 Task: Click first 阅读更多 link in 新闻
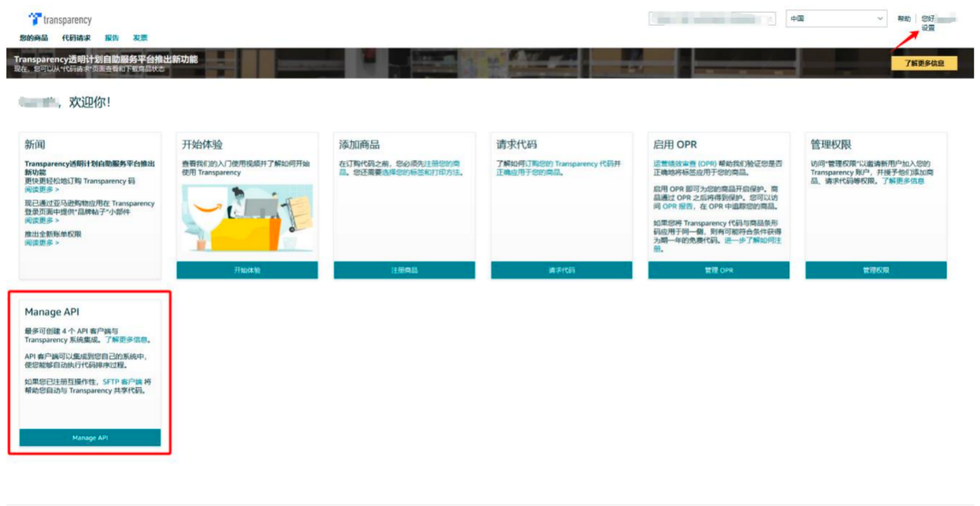coord(42,189)
